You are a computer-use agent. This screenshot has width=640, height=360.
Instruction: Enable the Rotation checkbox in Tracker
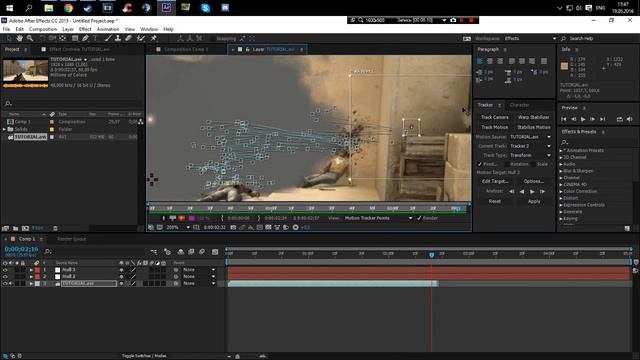[507, 164]
